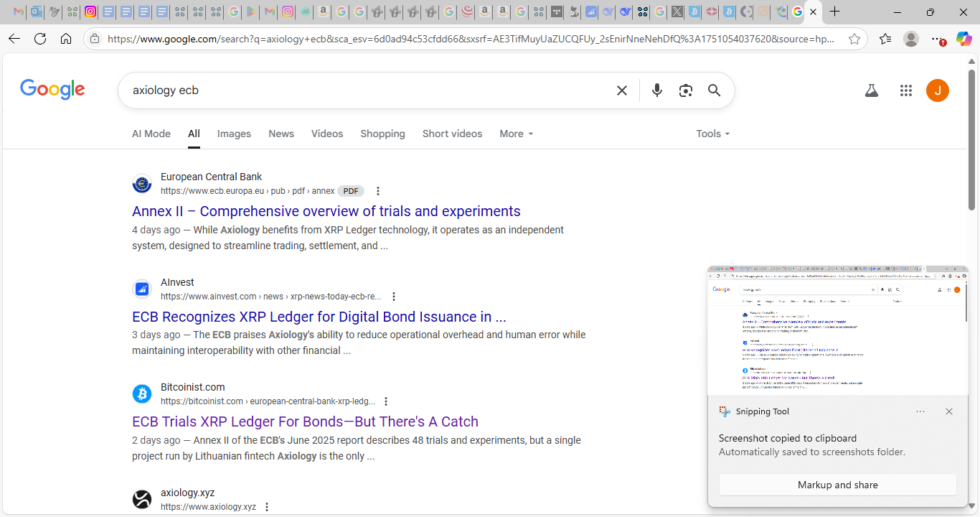Screen dimensions: 980x517
Task: Click the axiology.xyz site favicon
Action: [142, 500]
